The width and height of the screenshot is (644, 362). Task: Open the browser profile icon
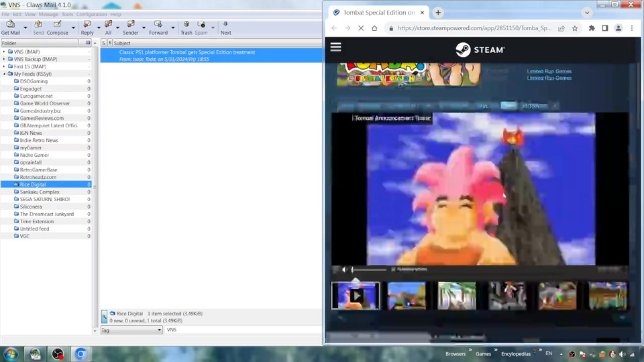[x=618, y=28]
